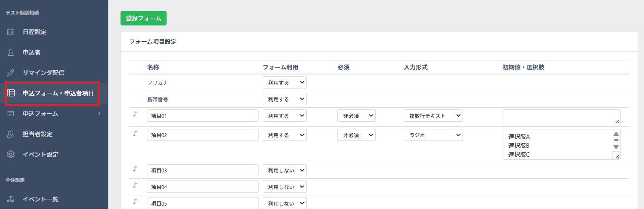Viewport: 644px width, 209px height.
Task: Open 担当者設定 in the sidebar
Action: [x=37, y=134]
